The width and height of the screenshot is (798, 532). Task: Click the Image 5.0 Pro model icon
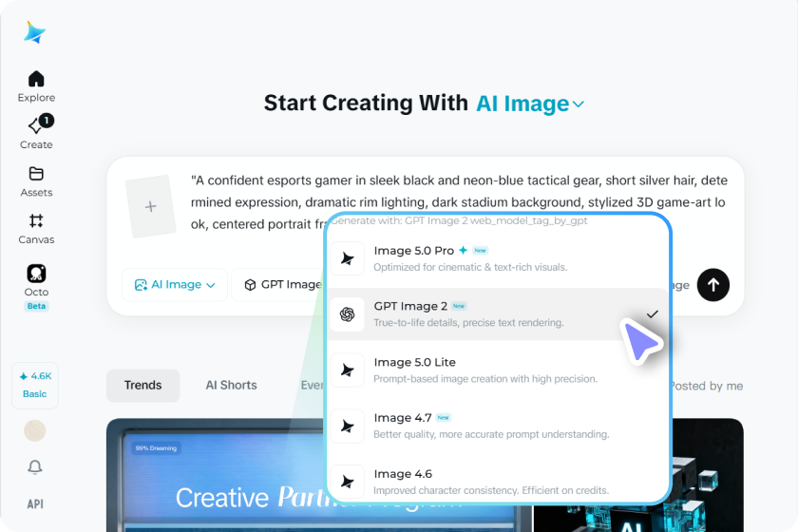tap(347, 258)
